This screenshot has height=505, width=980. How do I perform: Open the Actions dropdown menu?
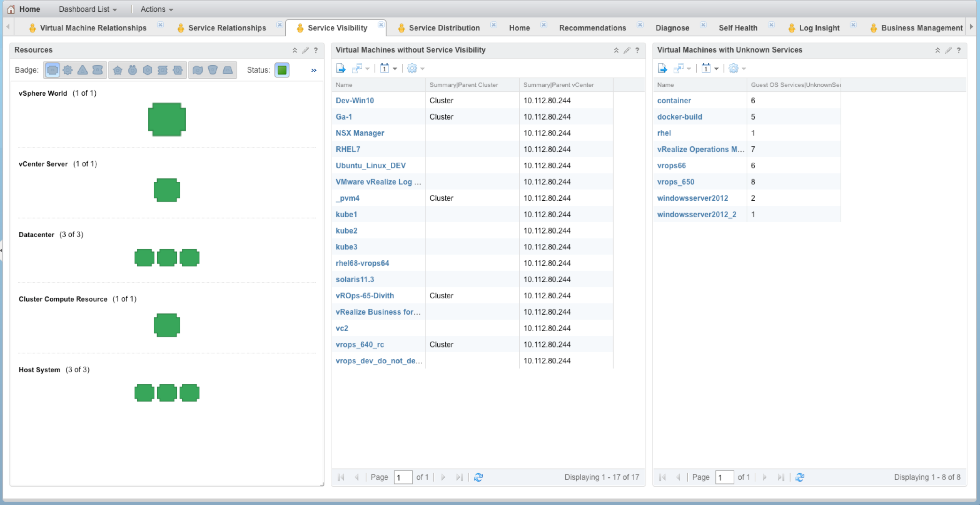(x=157, y=9)
